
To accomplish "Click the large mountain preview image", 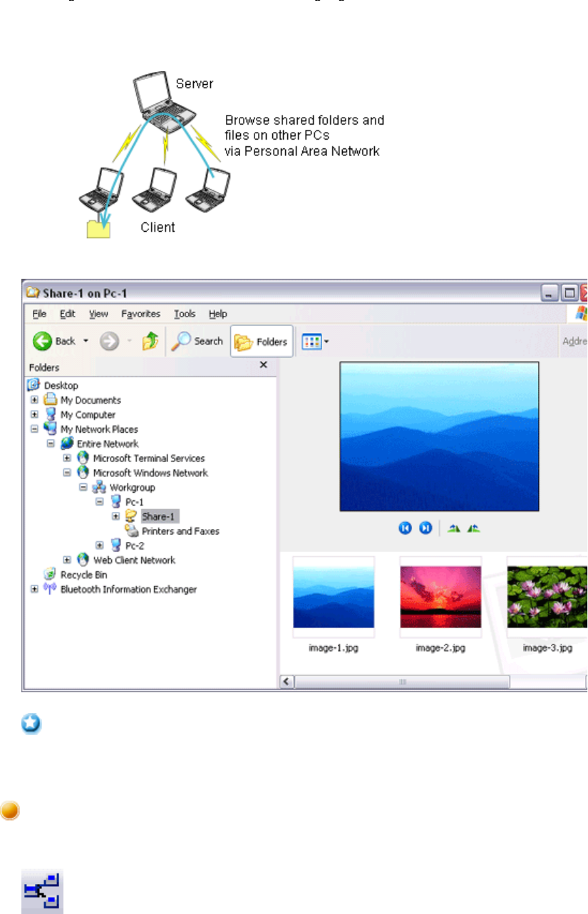I will tap(440, 436).
